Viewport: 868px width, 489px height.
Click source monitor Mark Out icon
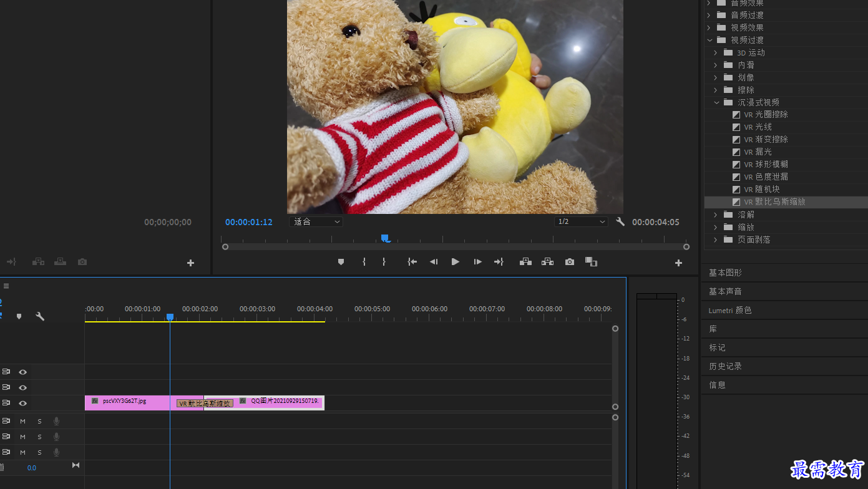click(x=11, y=262)
